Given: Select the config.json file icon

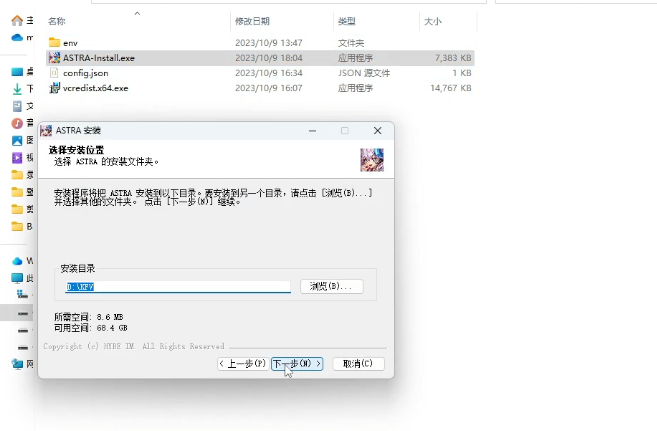Looking at the screenshot, I should 54,72.
